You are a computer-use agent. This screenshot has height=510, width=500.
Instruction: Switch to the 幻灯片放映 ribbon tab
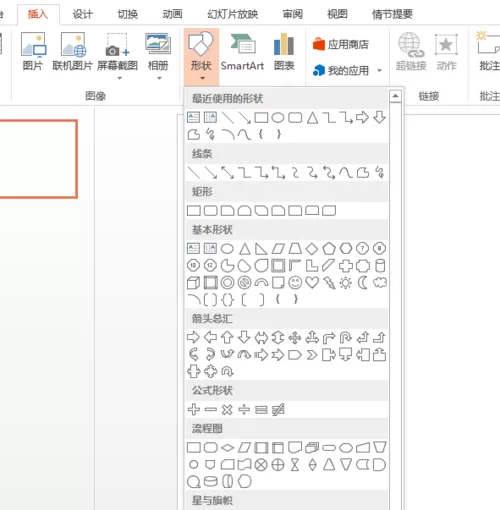click(x=232, y=14)
